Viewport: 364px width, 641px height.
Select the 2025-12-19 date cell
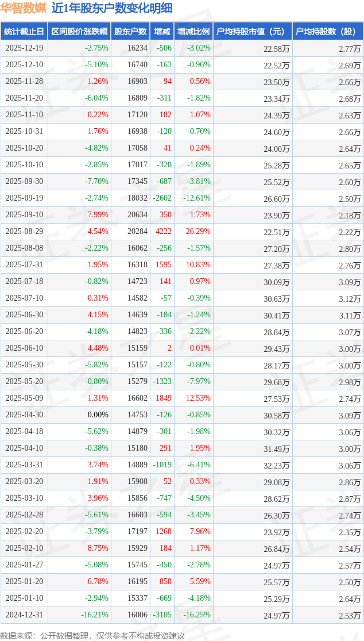click(x=24, y=48)
